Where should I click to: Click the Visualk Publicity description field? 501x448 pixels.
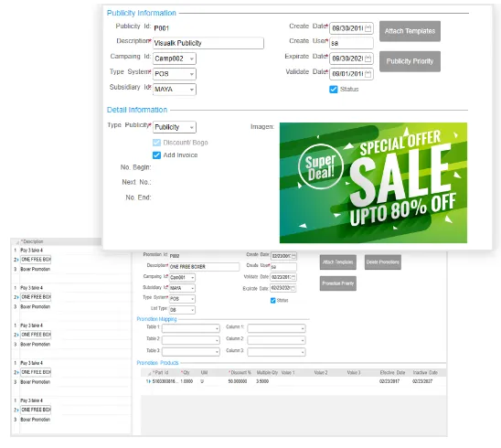click(x=208, y=43)
